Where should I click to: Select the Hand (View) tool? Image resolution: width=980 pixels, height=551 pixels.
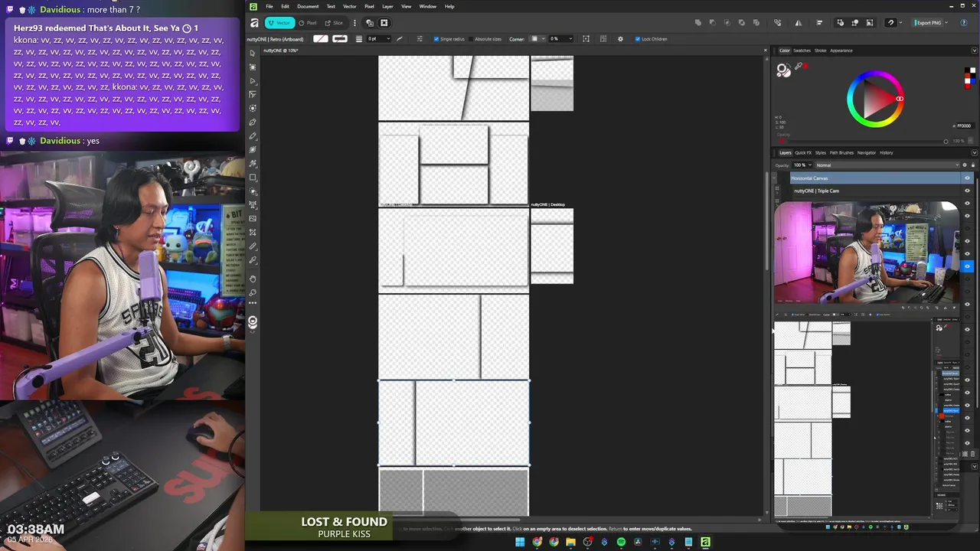[x=253, y=279]
